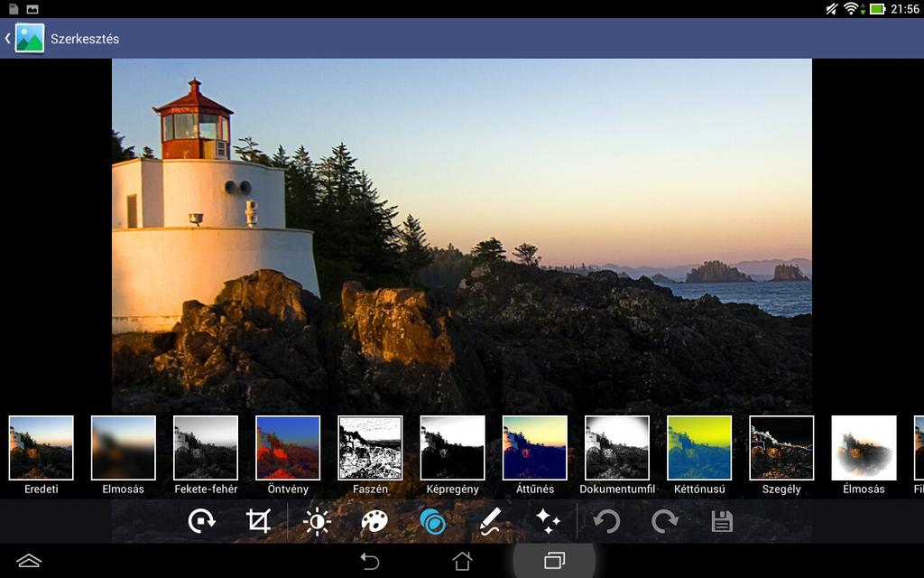The width and height of the screenshot is (924, 578).
Task: Tap the image notification icon in status bar
Action: coord(33,9)
